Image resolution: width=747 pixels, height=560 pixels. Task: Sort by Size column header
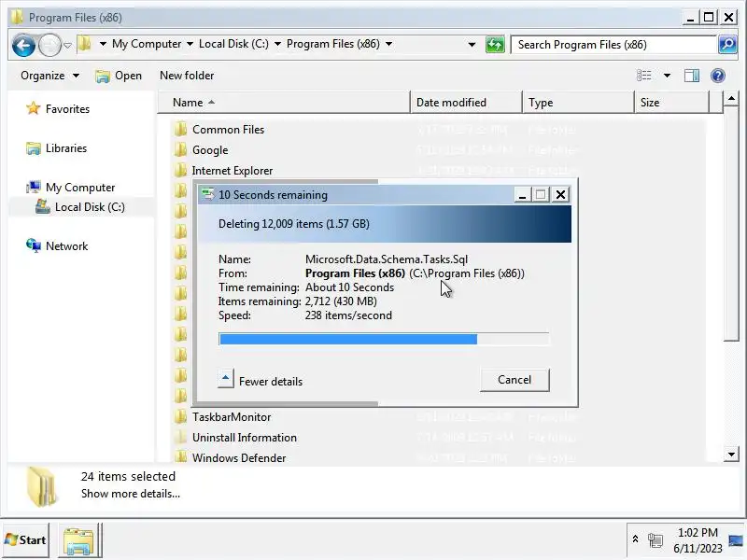(x=671, y=103)
